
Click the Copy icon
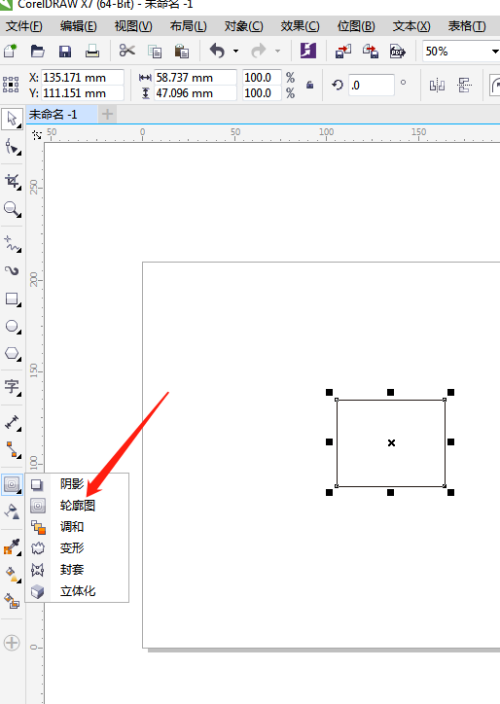155,52
